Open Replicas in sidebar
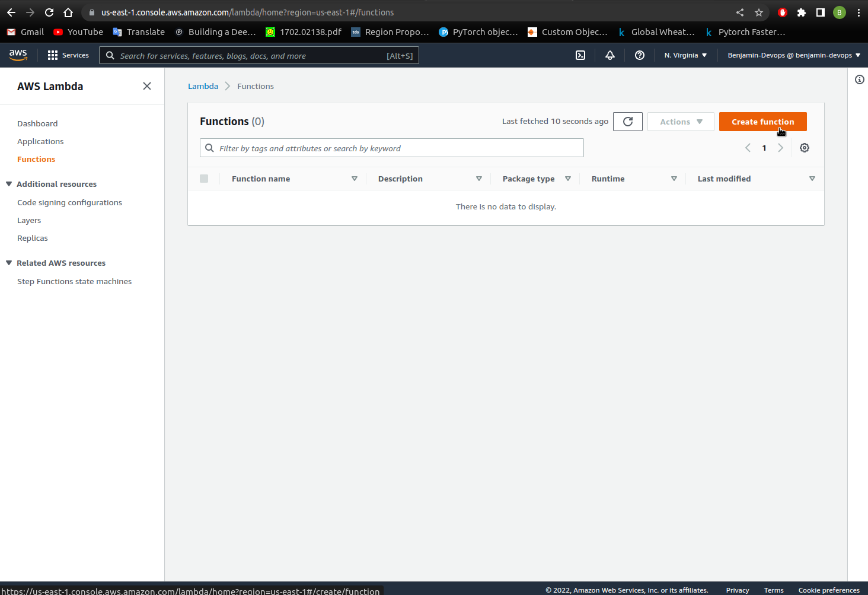 pos(33,238)
